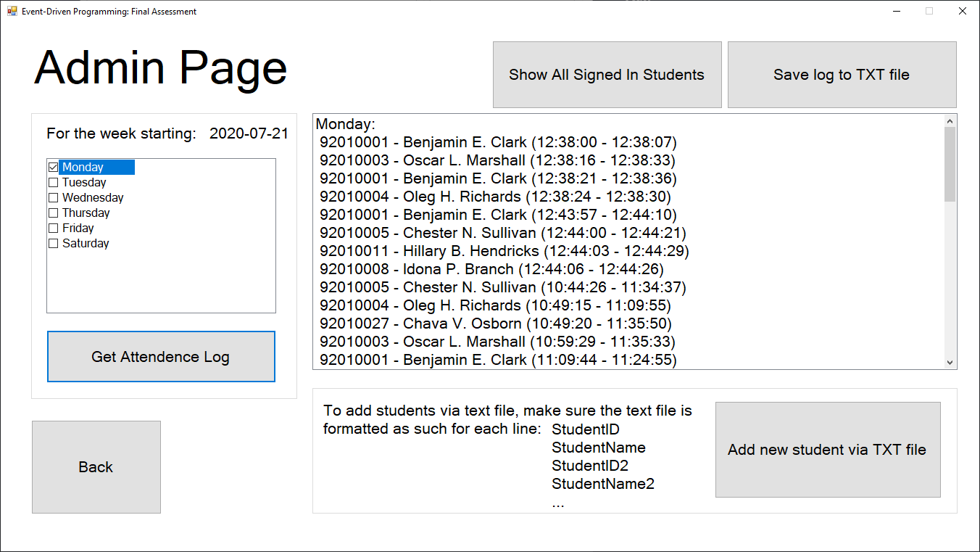
Task: Click the scrollbar down arrow on the log
Action: pos(950,361)
